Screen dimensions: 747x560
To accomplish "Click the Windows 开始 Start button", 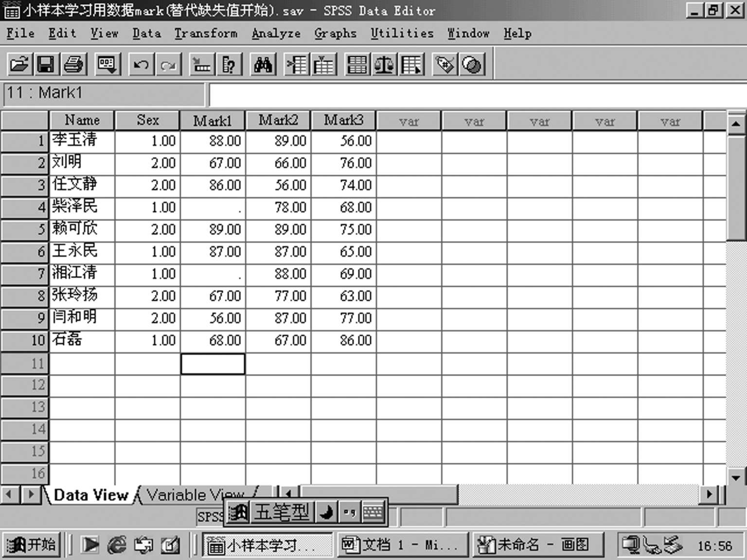I will [31, 544].
